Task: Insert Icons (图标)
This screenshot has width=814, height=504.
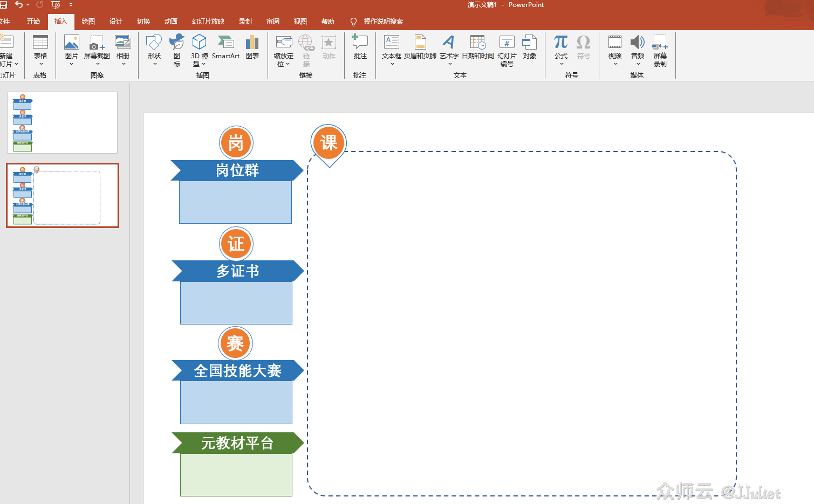Action: coord(177,50)
